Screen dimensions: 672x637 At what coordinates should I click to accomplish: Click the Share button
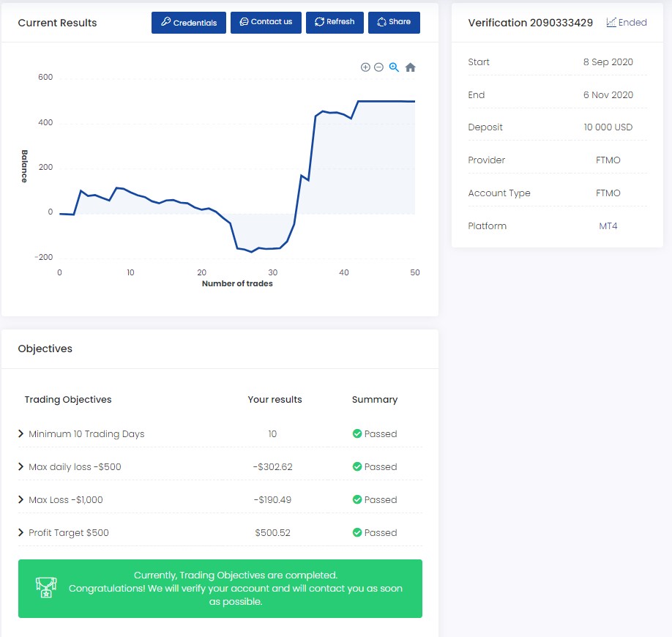click(x=394, y=23)
